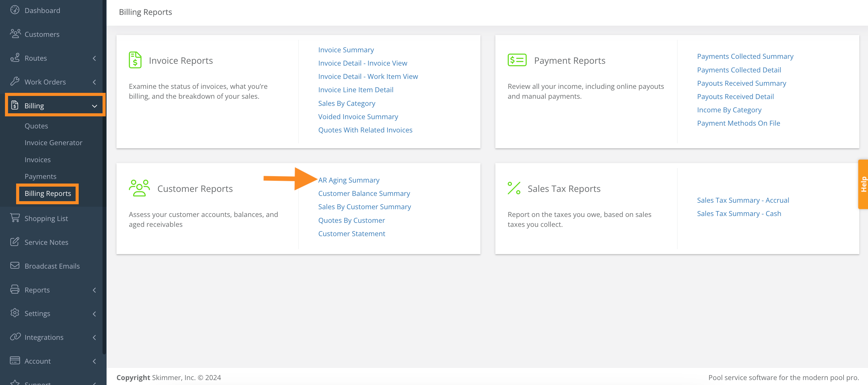The image size is (868, 385).
Task: Open Payments Collected Detail report
Action: click(739, 70)
